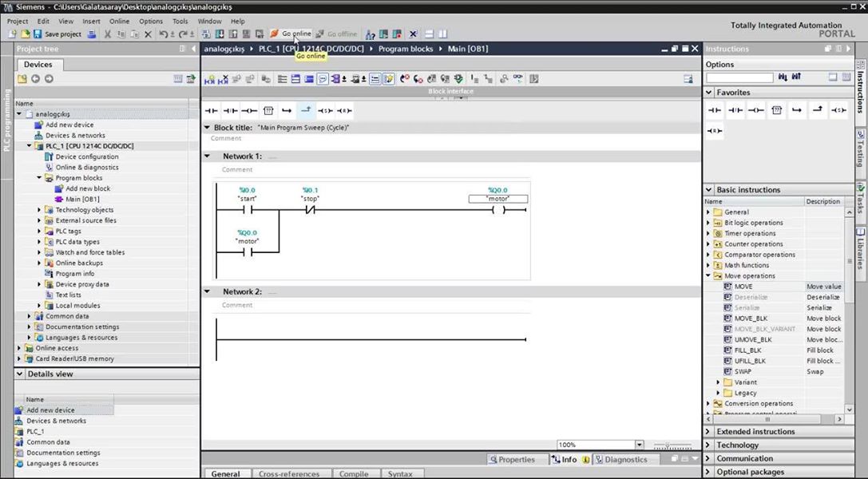The image size is (868, 479).
Task: Redo the last undone action
Action: pos(183,34)
